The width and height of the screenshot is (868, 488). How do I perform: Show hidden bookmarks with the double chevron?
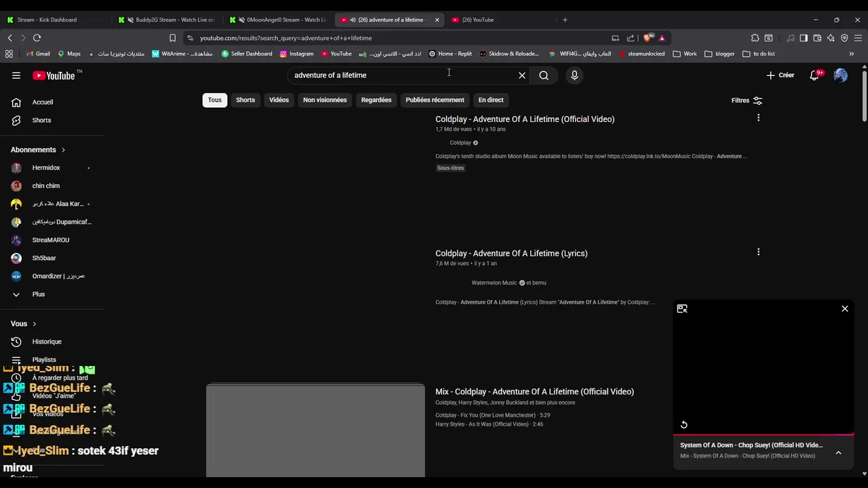click(x=852, y=54)
